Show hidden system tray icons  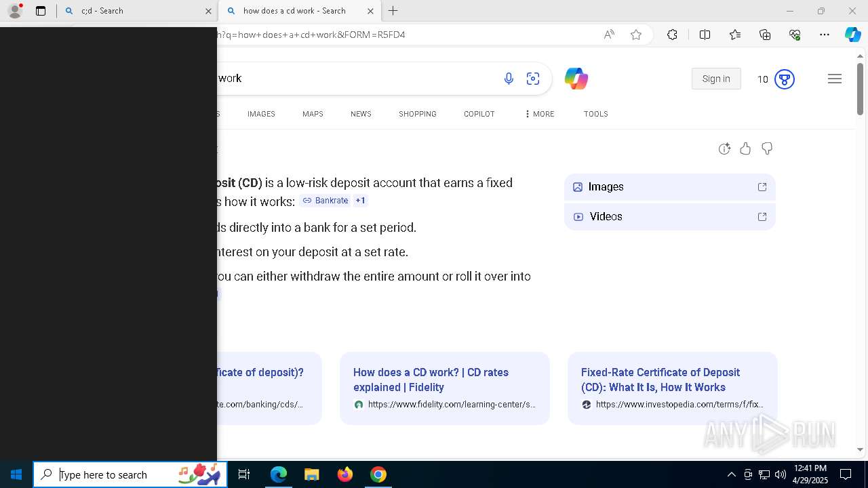731,474
